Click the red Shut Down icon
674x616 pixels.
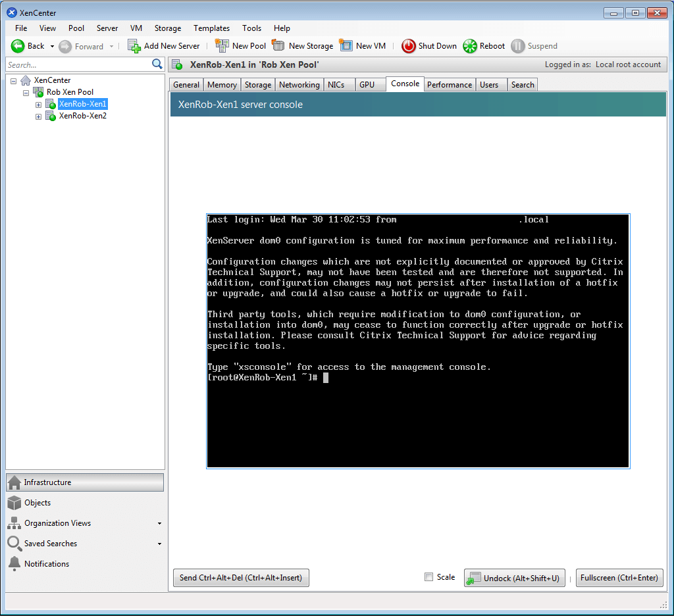tap(408, 46)
